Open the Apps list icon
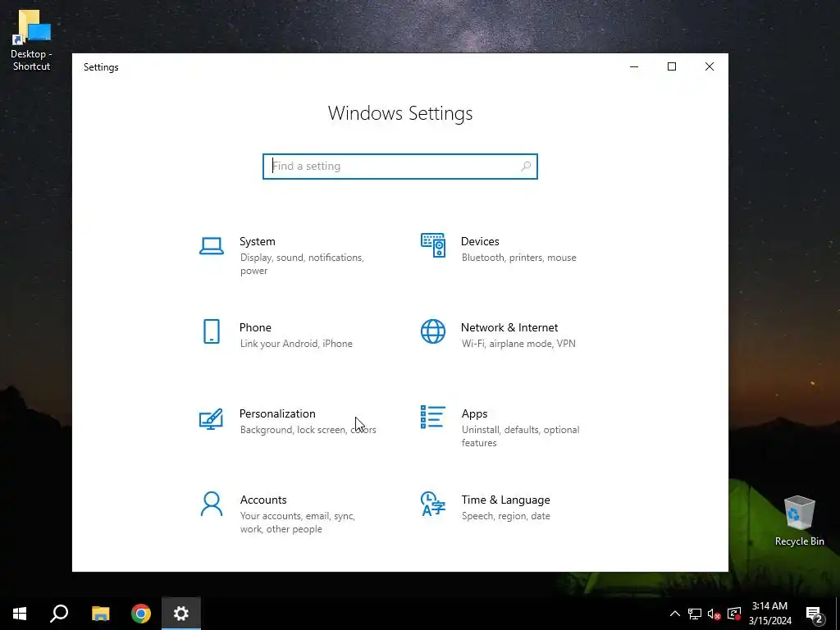 click(433, 418)
